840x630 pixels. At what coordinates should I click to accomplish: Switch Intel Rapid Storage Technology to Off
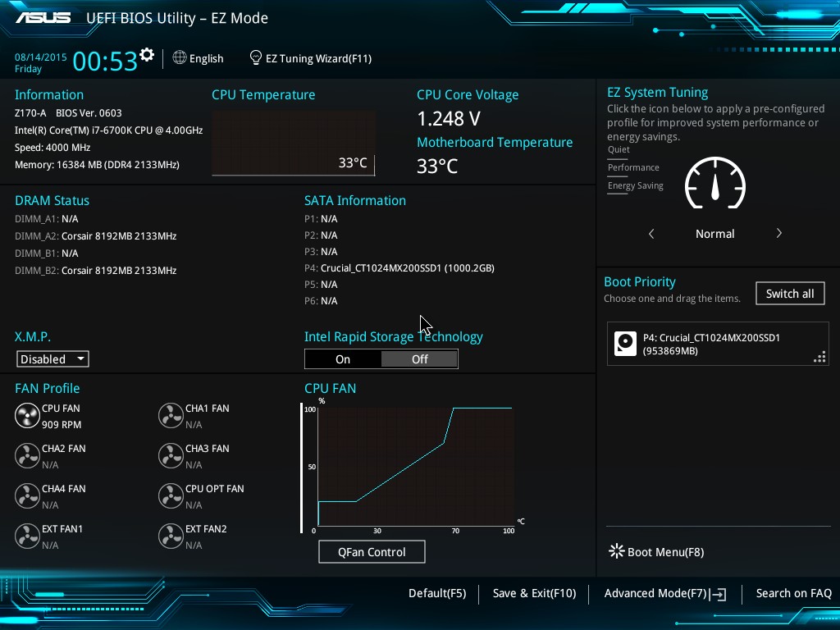[419, 358]
